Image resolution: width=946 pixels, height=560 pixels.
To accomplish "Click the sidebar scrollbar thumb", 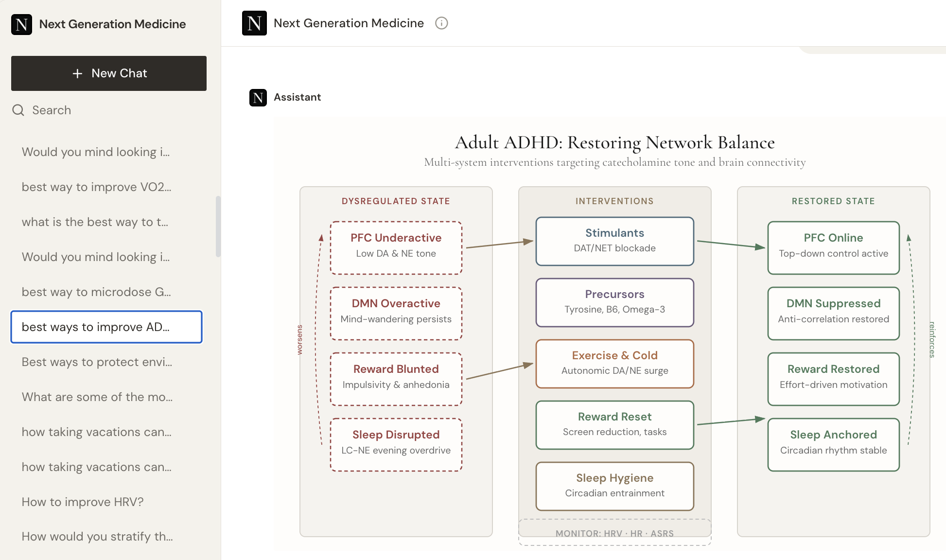I will [x=218, y=227].
